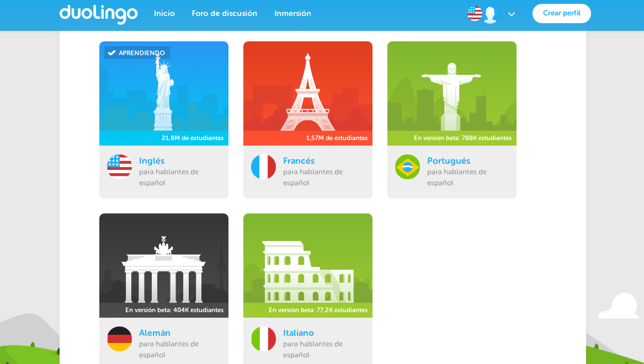Expand the profile dropdown chevron
Image resolution: width=644 pixels, height=364 pixels.
(x=512, y=14)
